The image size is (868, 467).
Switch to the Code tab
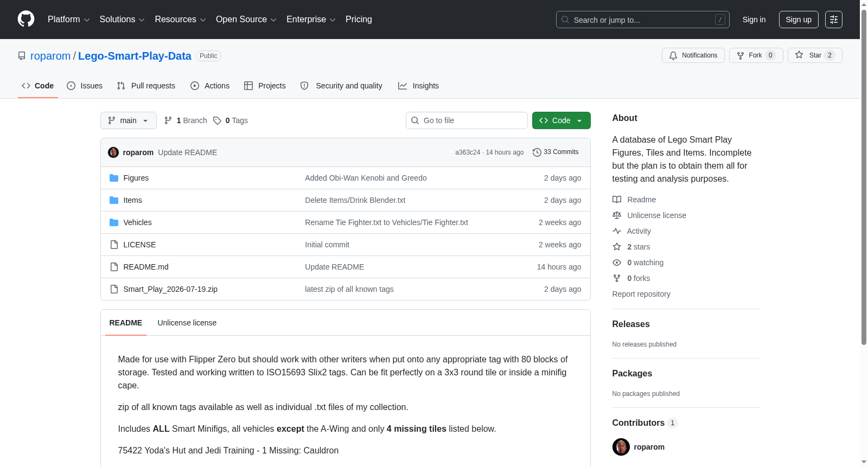click(38, 86)
